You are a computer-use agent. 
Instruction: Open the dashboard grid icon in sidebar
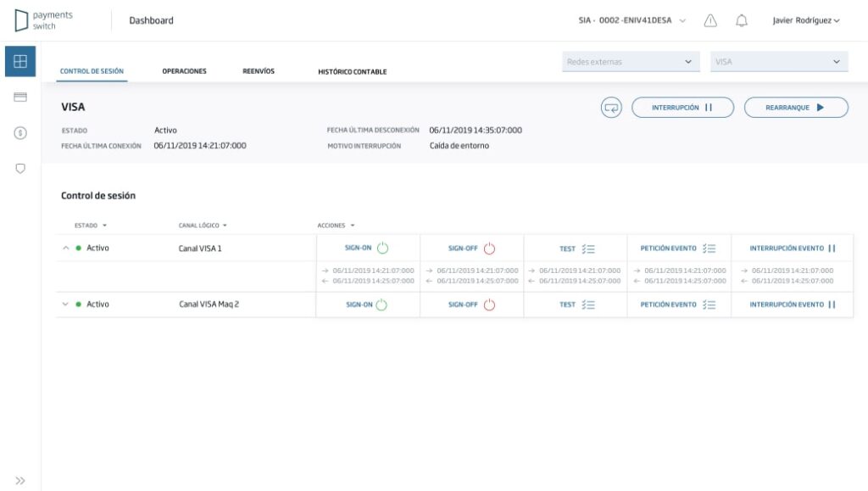[20, 61]
